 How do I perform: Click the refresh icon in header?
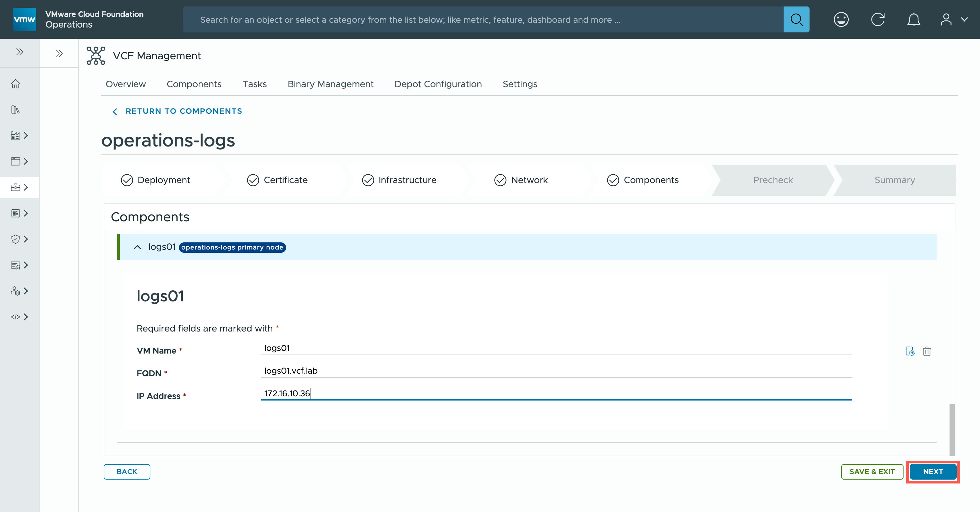point(878,19)
